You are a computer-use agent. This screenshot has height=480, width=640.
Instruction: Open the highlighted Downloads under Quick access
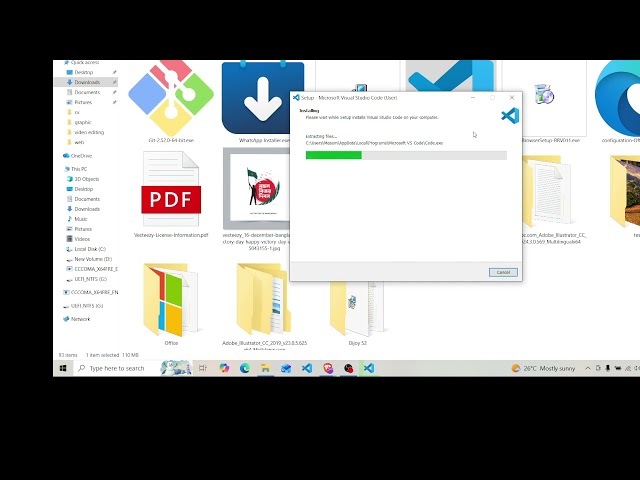[87, 82]
